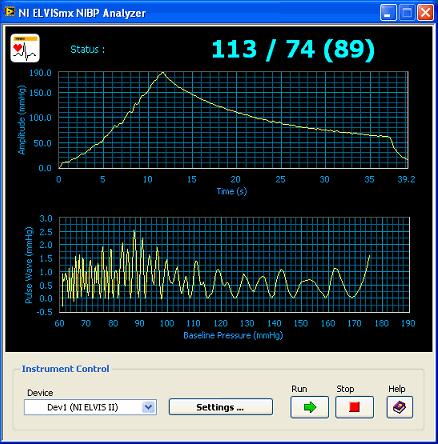Open Help via the book icon
438x444 pixels.
[x=400, y=407]
